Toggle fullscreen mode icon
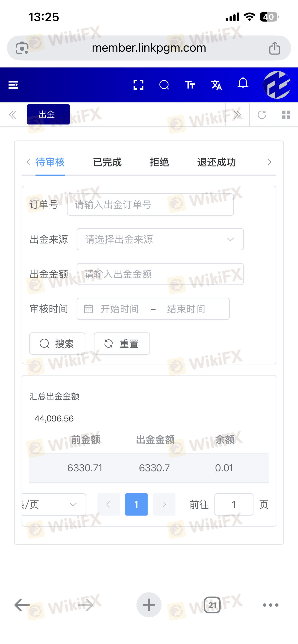The width and height of the screenshot is (298, 644). click(x=138, y=85)
